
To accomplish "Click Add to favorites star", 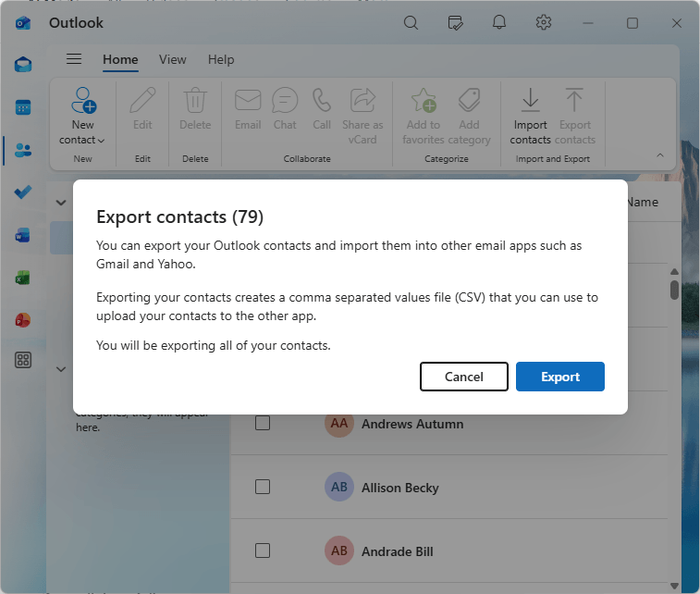I will click(x=424, y=100).
